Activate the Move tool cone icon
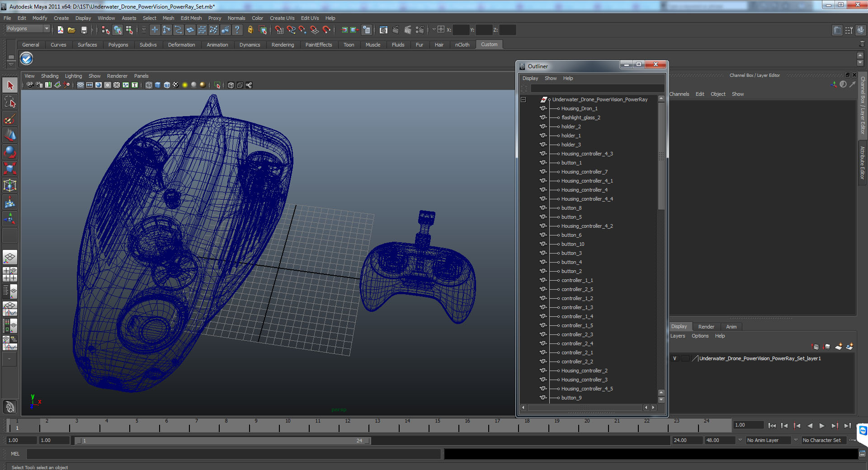 10,135
